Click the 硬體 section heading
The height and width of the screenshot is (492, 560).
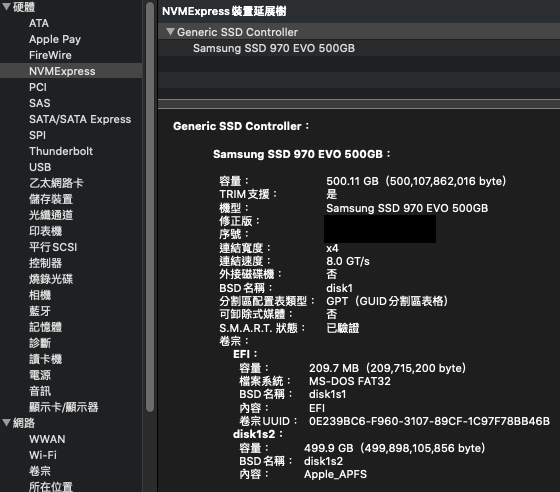tap(24, 7)
